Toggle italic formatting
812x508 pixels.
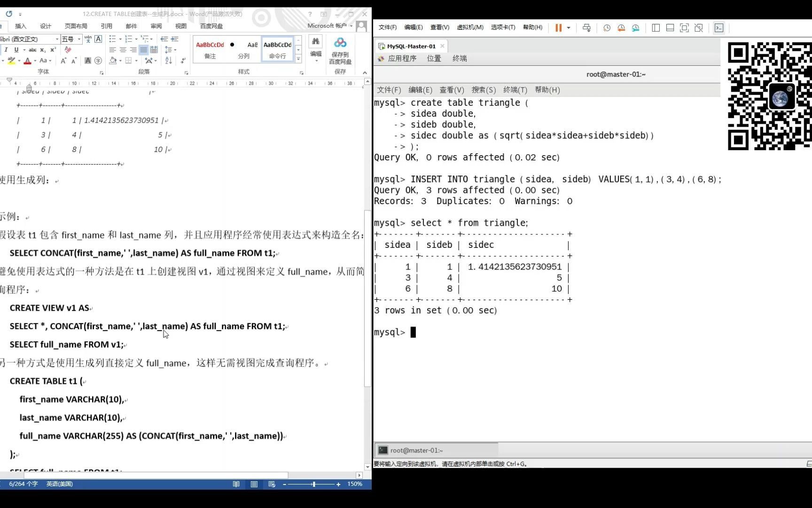point(6,50)
